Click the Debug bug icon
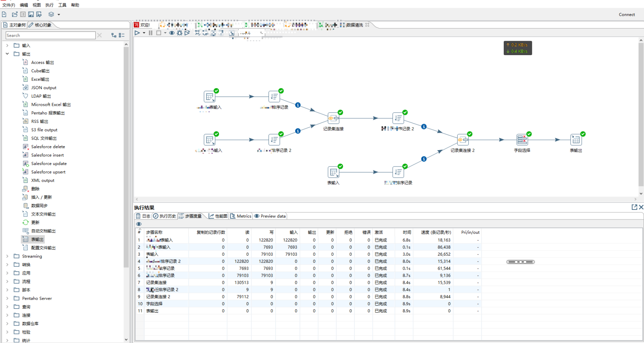The width and height of the screenshot is (644, 343). (x=179, y=33)
